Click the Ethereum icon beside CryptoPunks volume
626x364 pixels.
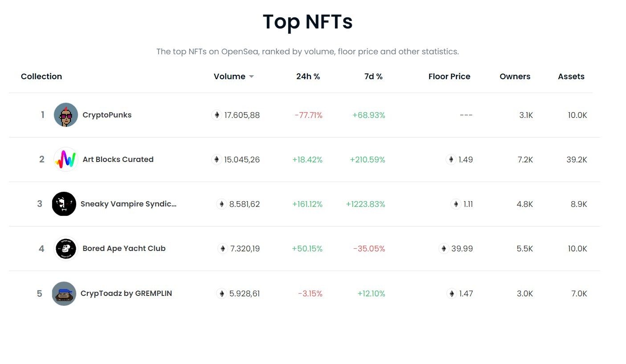coord(217,115)
